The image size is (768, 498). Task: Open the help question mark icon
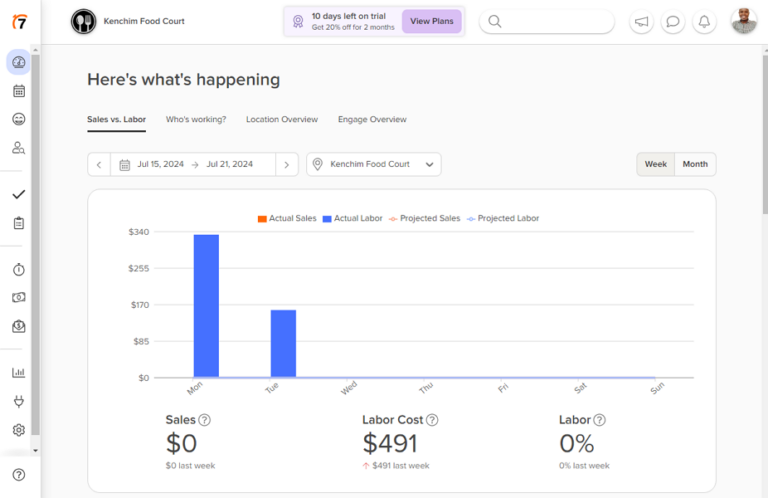click(19, 474)
